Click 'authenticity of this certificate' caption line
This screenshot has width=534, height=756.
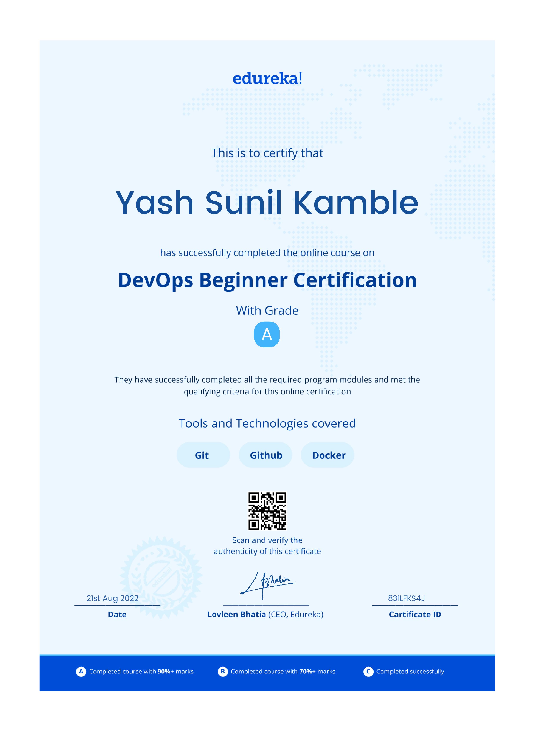(x=267, y=551)
